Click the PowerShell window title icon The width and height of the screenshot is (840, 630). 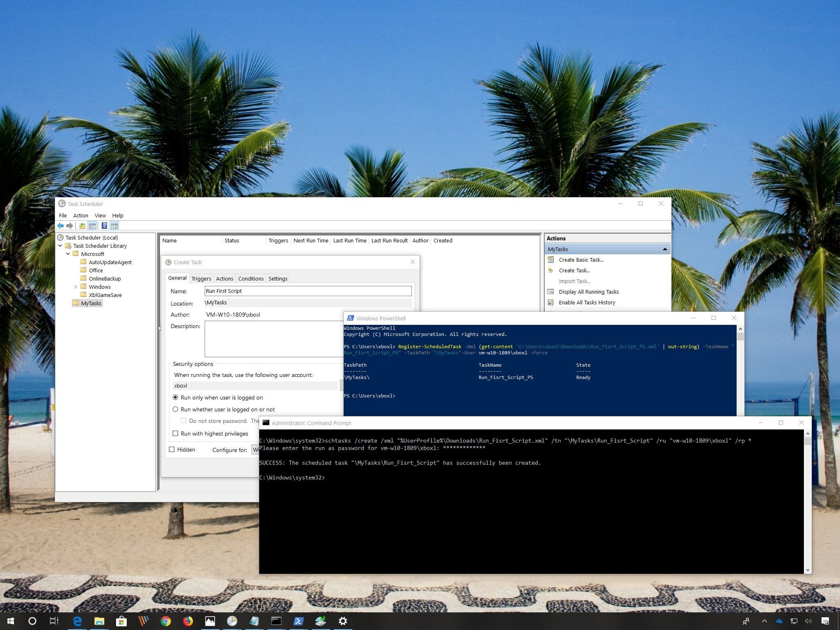tap(350, 318)
